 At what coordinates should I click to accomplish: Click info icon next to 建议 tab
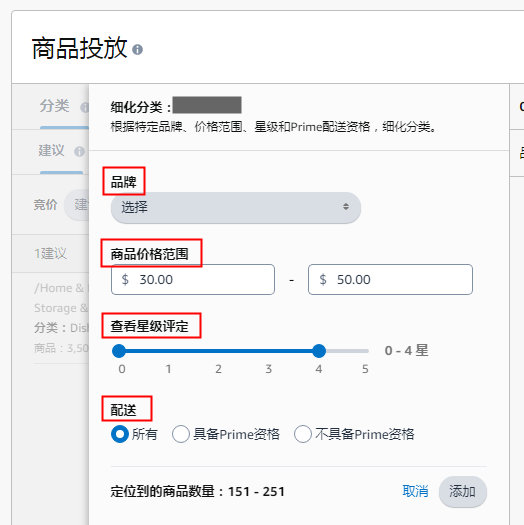(x=79, y=151)
